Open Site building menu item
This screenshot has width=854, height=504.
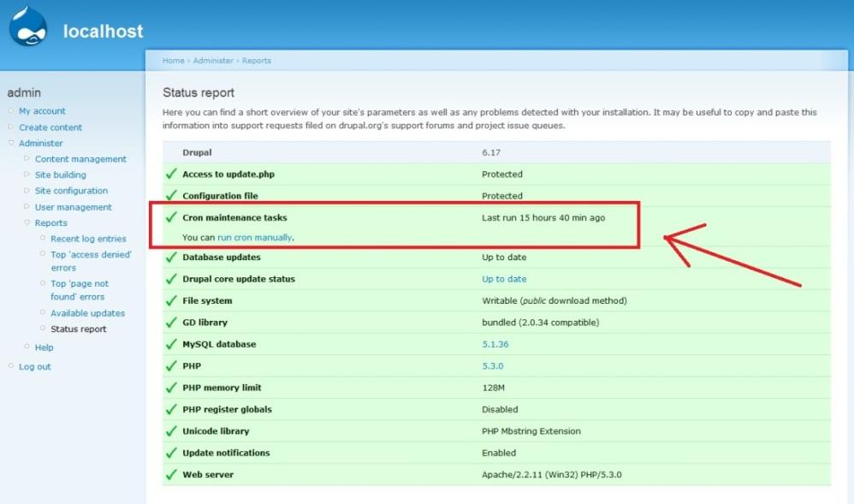61,175
